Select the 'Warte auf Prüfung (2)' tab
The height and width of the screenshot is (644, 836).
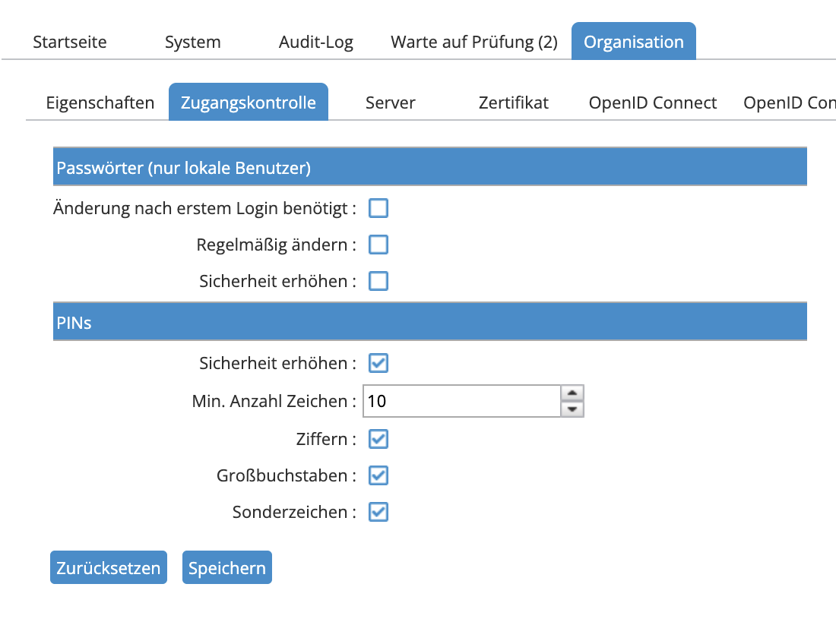tap(473, 42)
